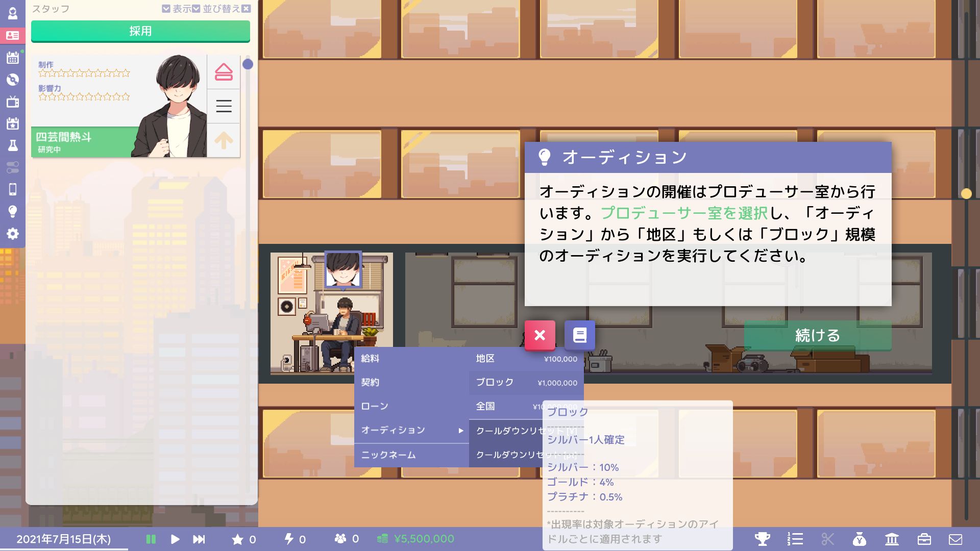980x551 pixels.
Task: Click the star fame counter icon
Action: point(237,539)
